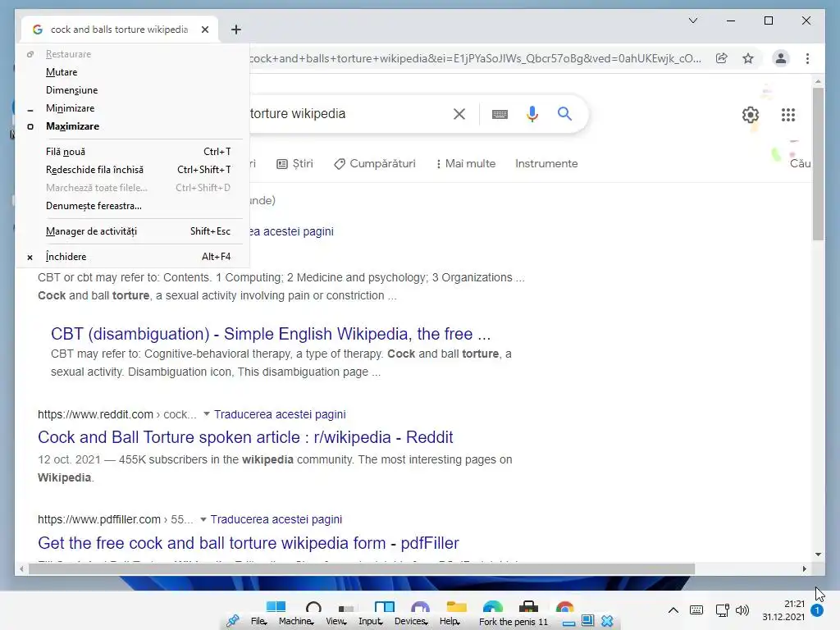Open the VirtualBox Devices menu
This screenshot has height=630, width=840.
[411, 622]
